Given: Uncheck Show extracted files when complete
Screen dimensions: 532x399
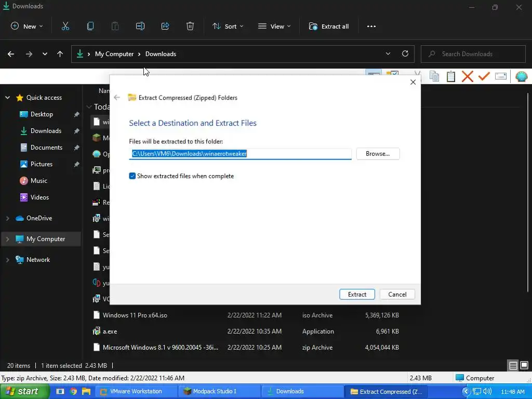Looking at the screenshot, I should point(132,176).
